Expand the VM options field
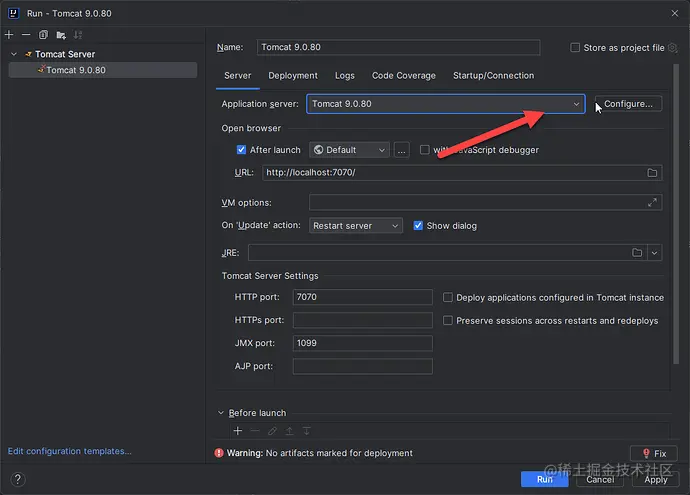 pos(652,202)
